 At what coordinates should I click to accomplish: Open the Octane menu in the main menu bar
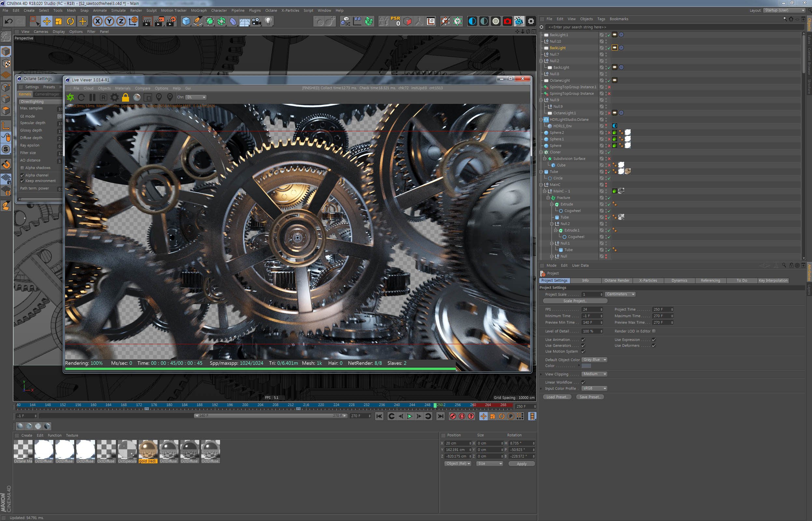(271, 10)
